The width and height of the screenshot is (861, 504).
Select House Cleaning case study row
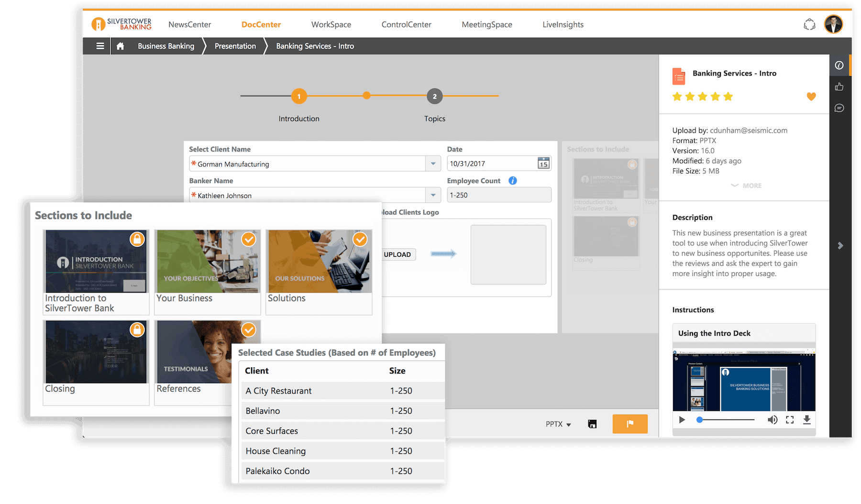point(342,451)
